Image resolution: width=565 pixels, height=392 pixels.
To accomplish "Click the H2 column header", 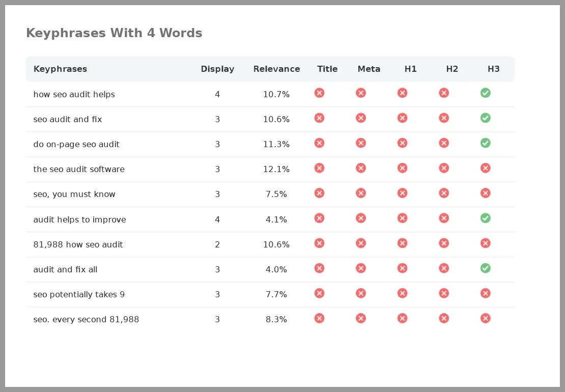I will [452, 69].
